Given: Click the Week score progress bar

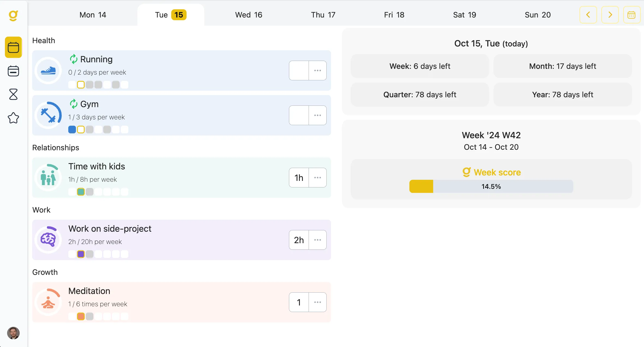Looking at the screenshot, I should 491,186.
